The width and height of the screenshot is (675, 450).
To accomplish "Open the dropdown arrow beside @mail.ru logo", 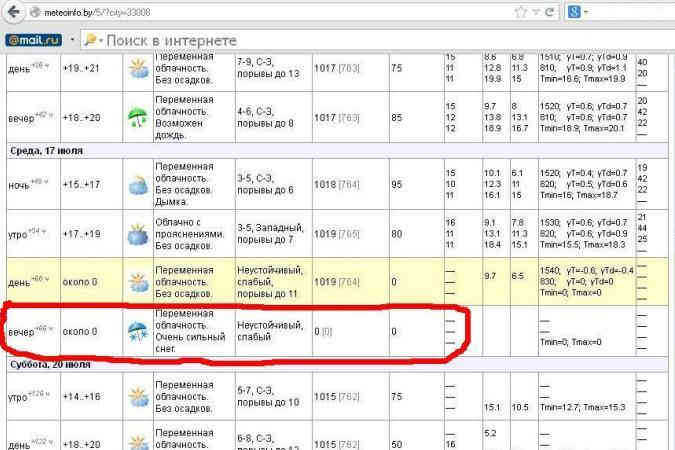I will pos(72,40).
